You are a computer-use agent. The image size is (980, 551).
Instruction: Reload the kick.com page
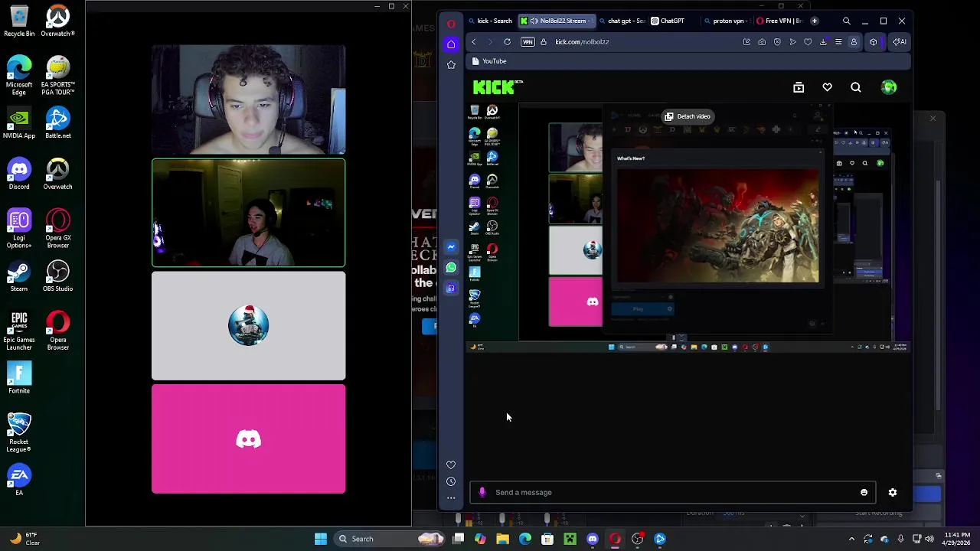pos(507,42)
